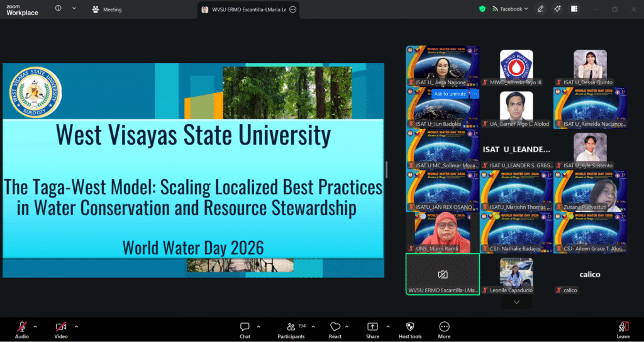Toggle the layout view panel icon

point(574,9)
